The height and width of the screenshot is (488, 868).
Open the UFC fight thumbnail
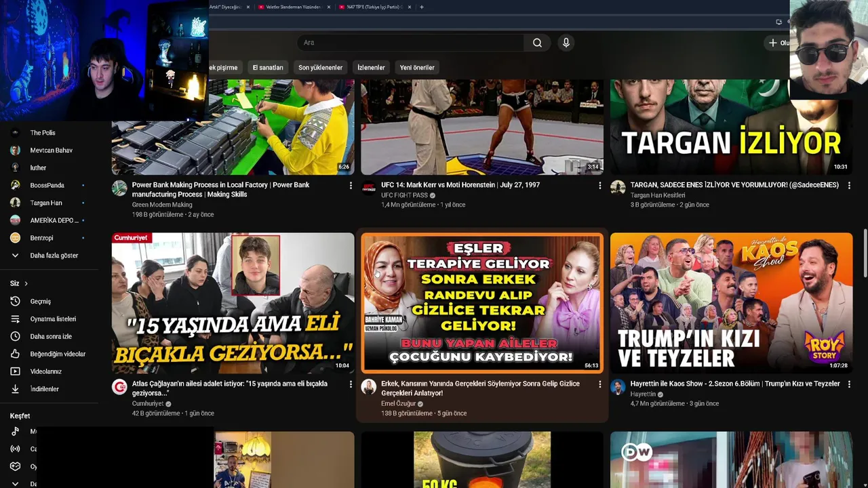482,127
